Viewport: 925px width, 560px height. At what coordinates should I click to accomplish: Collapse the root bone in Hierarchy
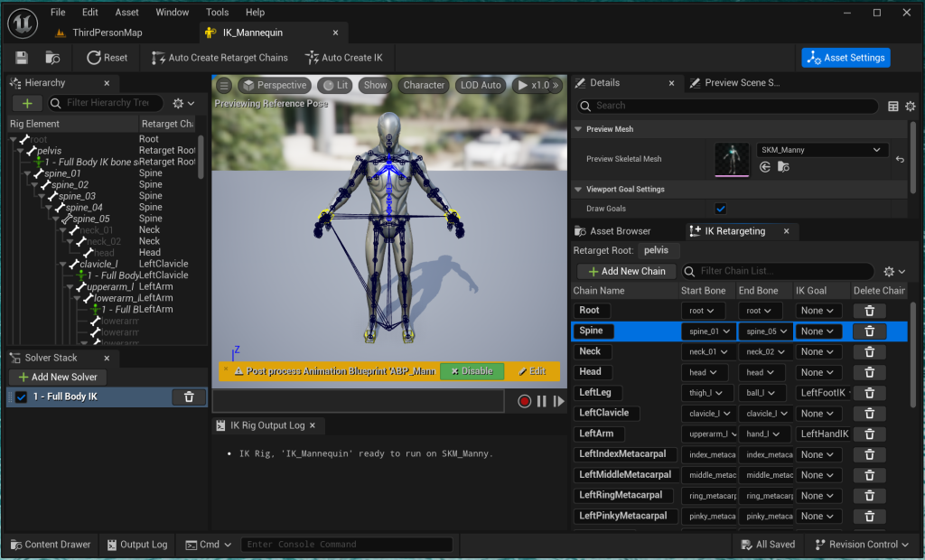click(x=13, y=140)
